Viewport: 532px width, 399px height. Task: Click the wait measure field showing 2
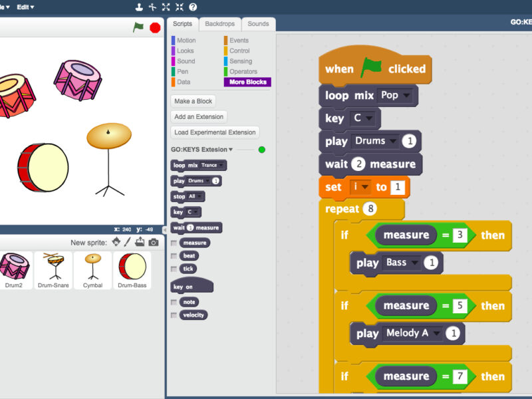pyautogui.click(x=358, y=164)
